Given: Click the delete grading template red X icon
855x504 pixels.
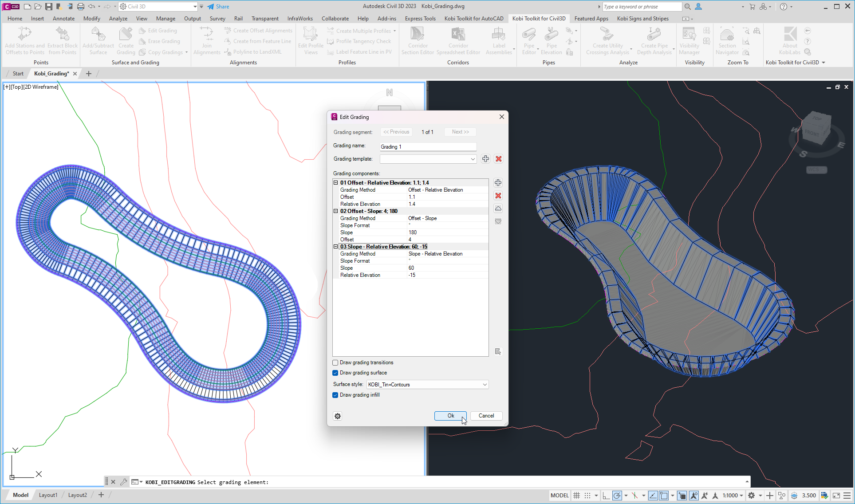Looking at the screenshot, I should tap(498, 159).
